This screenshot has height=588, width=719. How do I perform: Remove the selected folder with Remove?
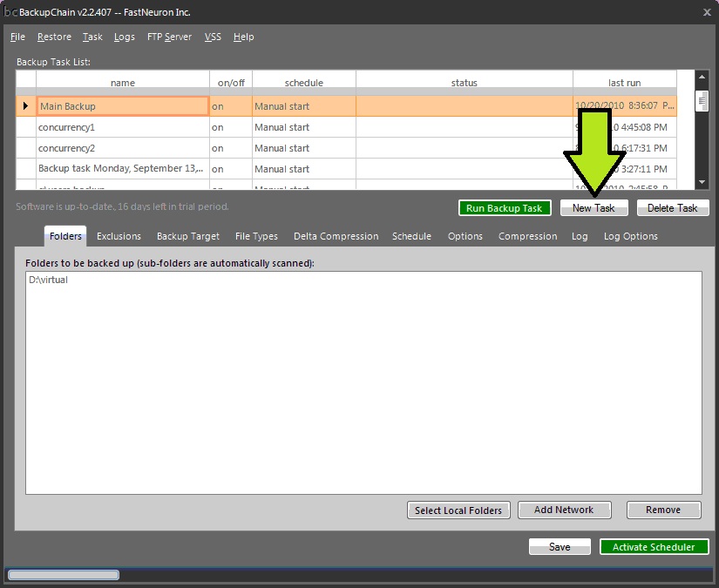(x=663, y=510)
